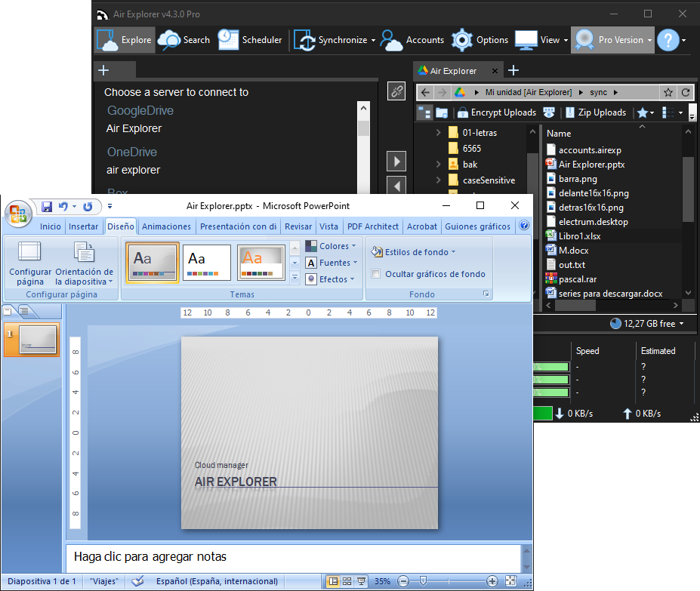The height and width of the screenshot is (591, 700).
Task: Open the Search tool in Air Explorer
Action: (184, 40)
